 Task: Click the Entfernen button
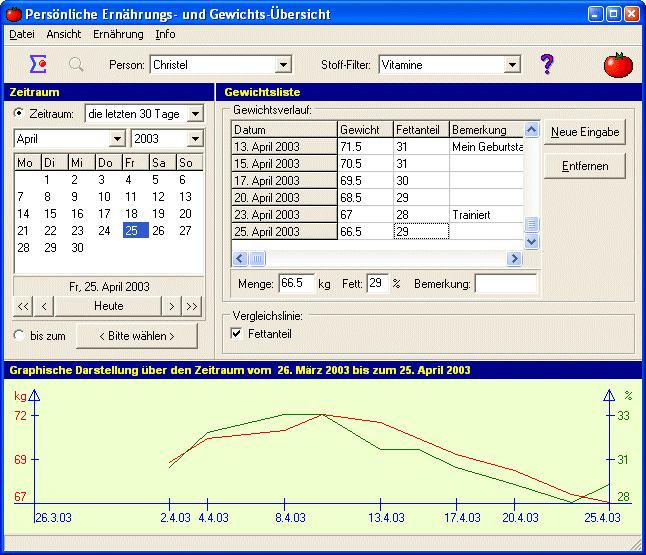click(x=585, y=166)
